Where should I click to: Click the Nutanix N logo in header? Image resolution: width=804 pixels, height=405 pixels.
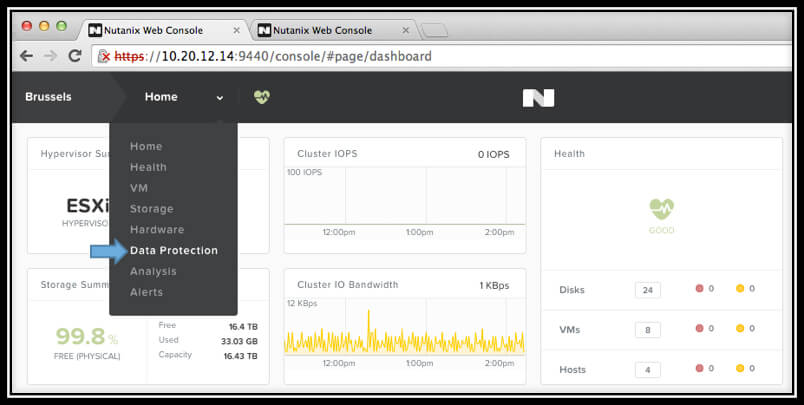pyautogui.click(x=538, y=98)
